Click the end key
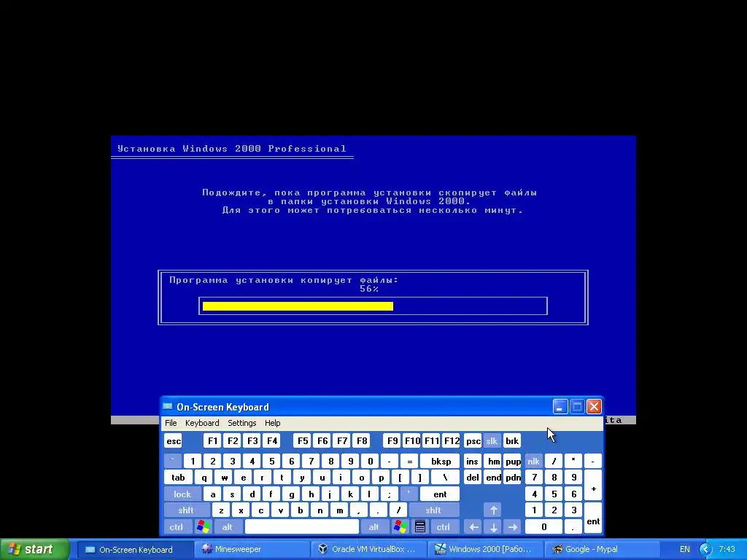The width and height of the screenshot is (747, 560). (x=494, y=477)
